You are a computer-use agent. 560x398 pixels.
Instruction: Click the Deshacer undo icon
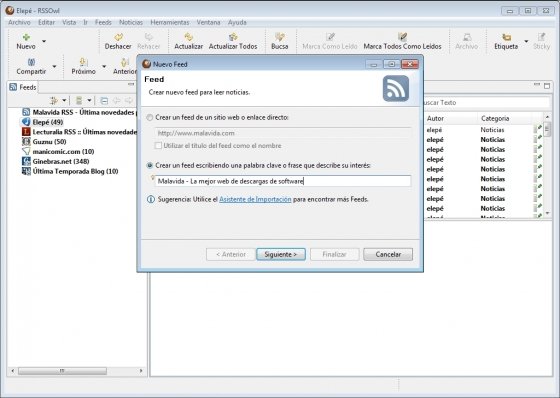click(118, 37)
